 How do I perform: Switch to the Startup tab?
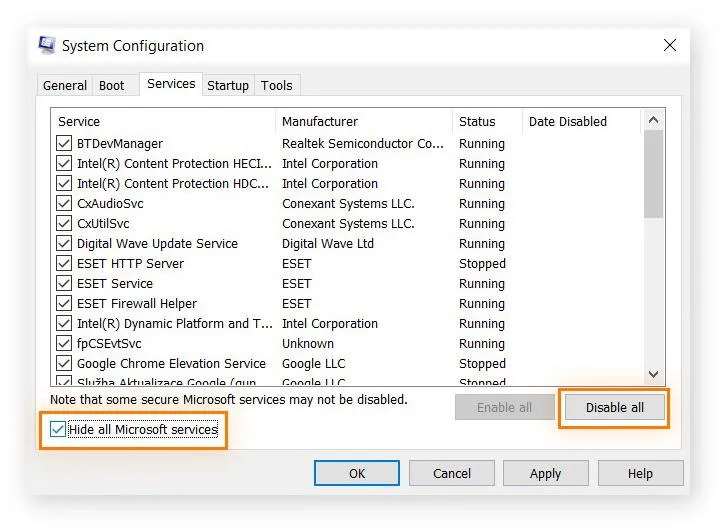228,86
